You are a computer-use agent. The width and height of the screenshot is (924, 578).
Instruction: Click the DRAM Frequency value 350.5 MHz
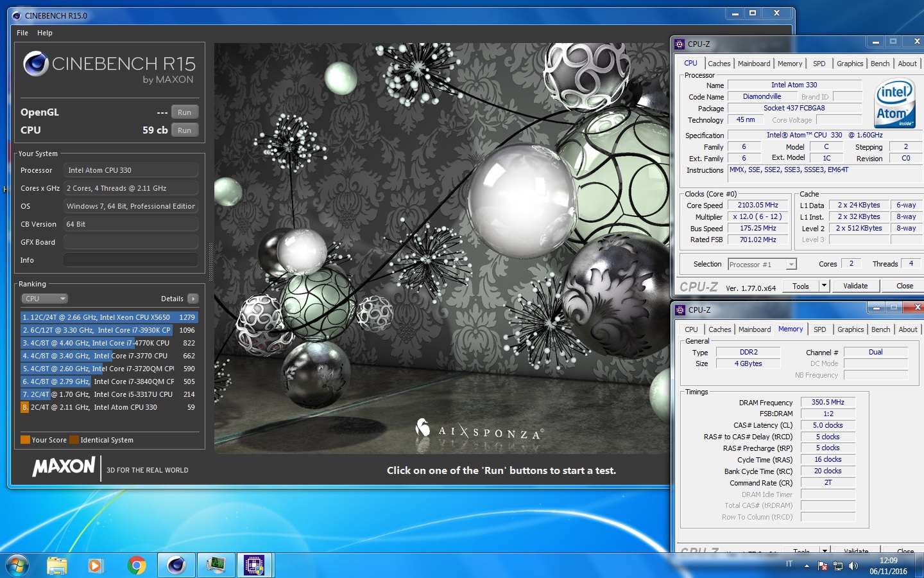point(828,403)
